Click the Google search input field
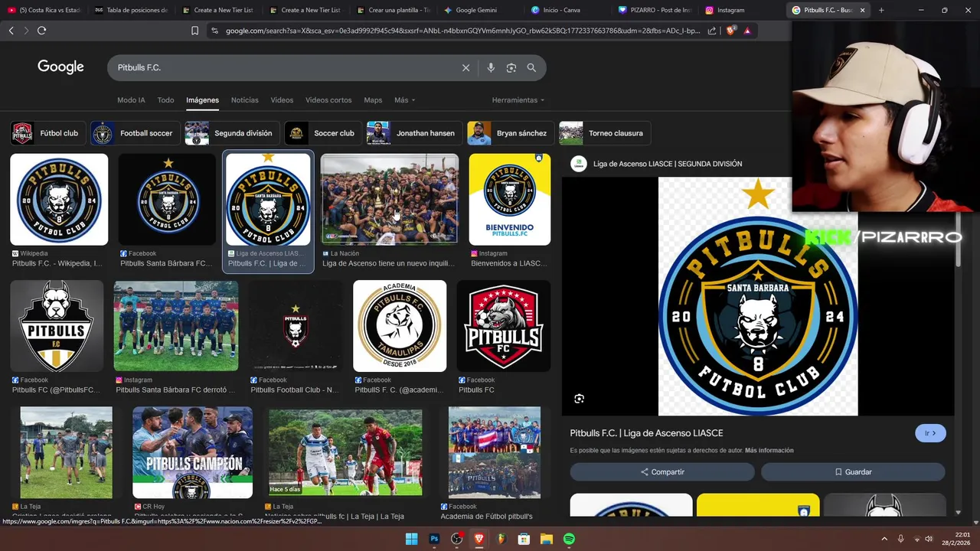The height and width of the screenshot is (551, 980). pos(283,68)
